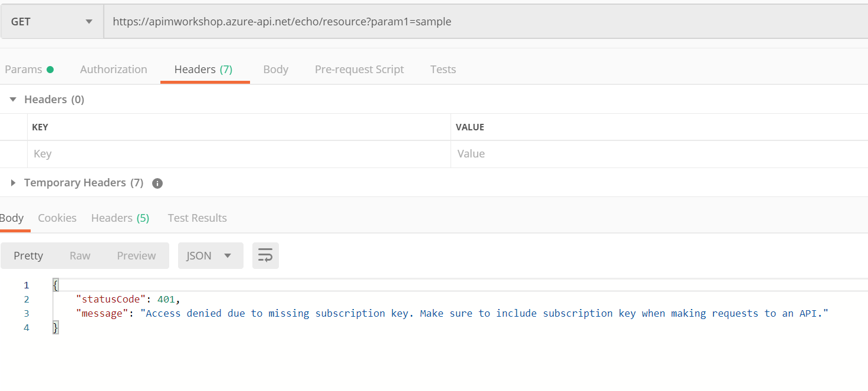Click the wrap lines icon button

click(x=265, y=256)
